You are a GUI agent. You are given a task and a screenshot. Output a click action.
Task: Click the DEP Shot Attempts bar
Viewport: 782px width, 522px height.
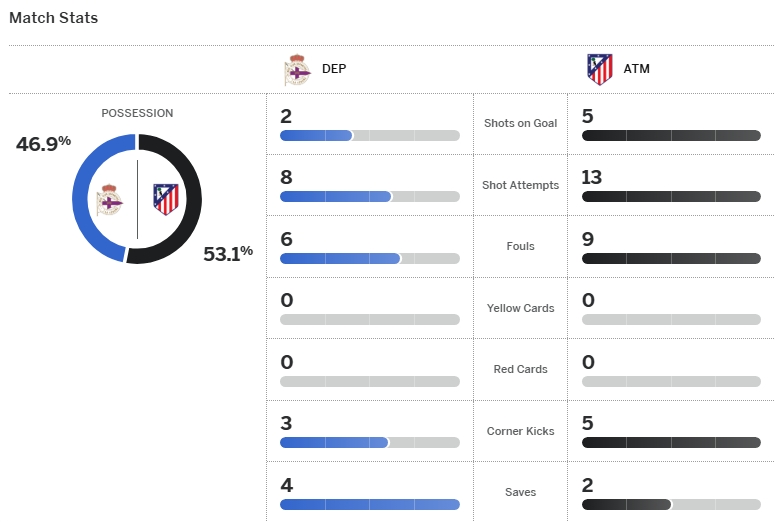coord(369,197)
